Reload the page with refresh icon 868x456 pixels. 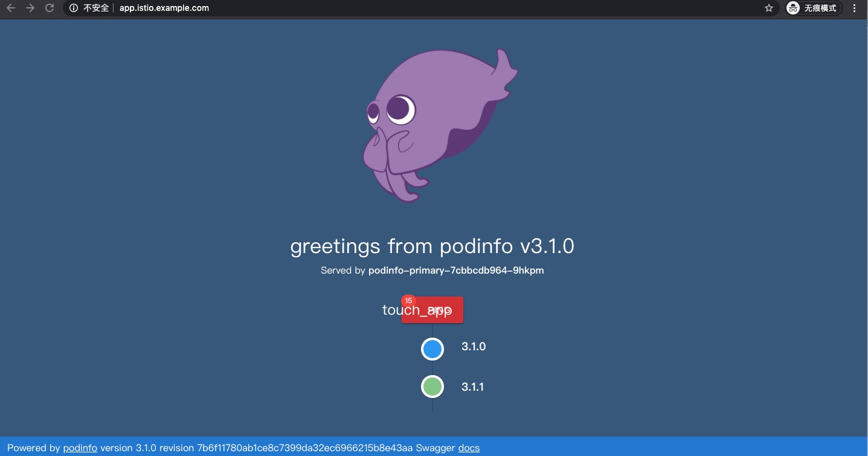point(50,8)
